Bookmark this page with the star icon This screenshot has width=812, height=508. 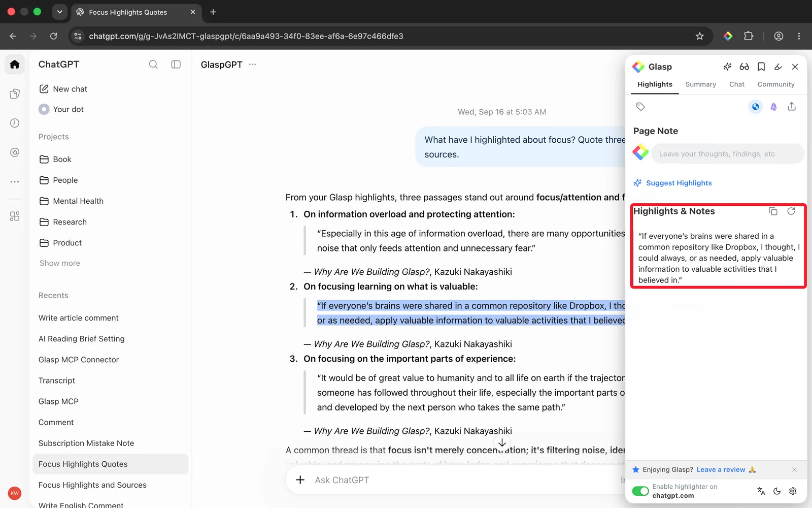point(700,36)
